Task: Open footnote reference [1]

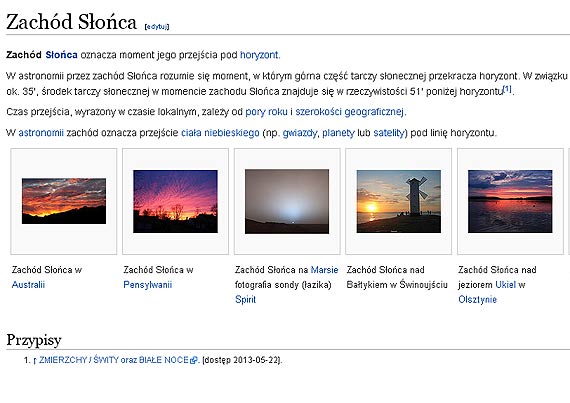Action: coord(507,89)
